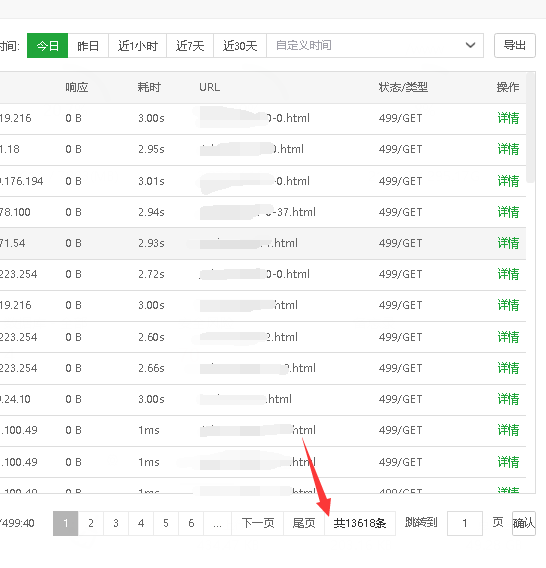Click the 共13618条 total count text
This screenshot has width=546, height=568.
coord(360,523)
